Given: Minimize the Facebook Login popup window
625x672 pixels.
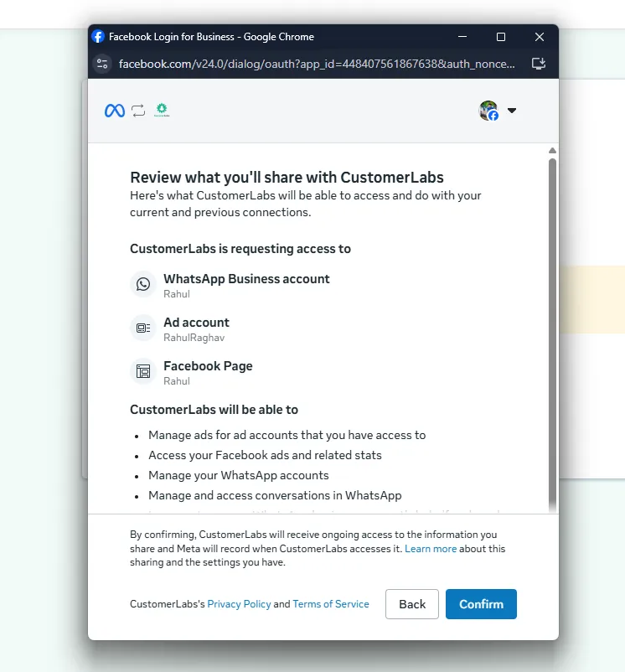Looking at the screenshot, I should pos(462,37).
